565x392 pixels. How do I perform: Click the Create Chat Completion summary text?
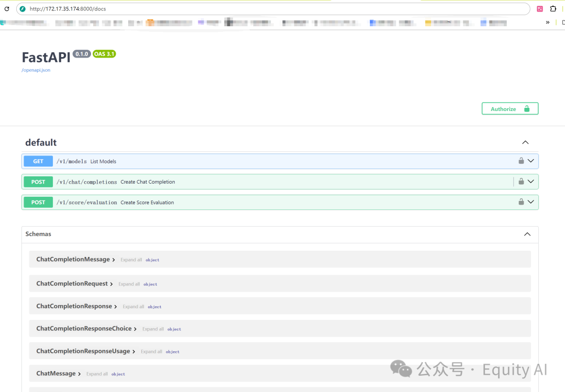click(148, 182)
